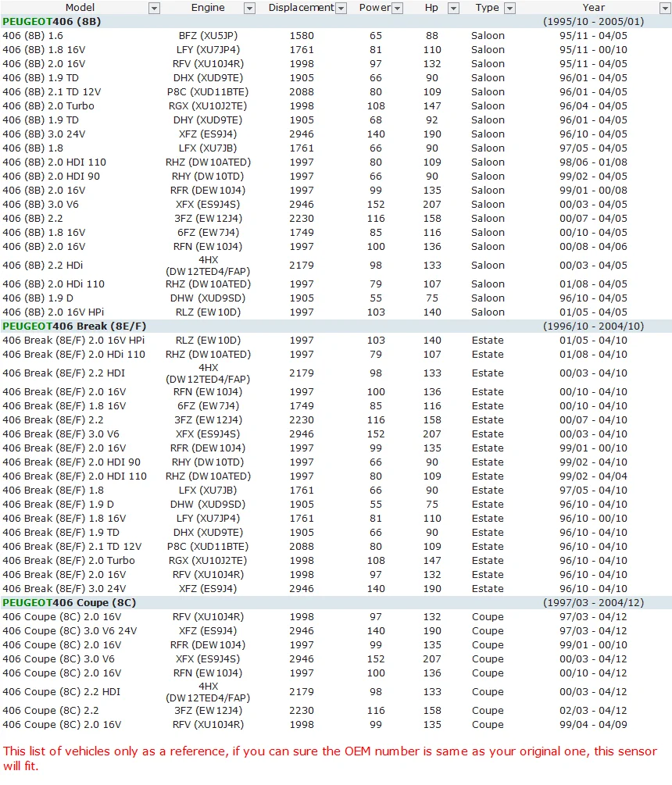Viewport: 672px width, 785px height.
Task: Click 406 (8B) 2.1 TD 12V model cell
Action: pos(52,91)
